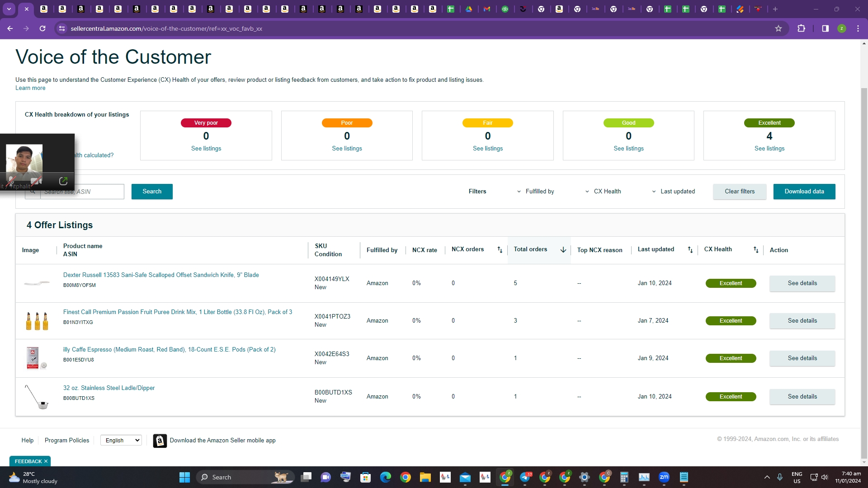
Task: Open the Zoom app from the taskbar
Action: click(x=664, y=477)
